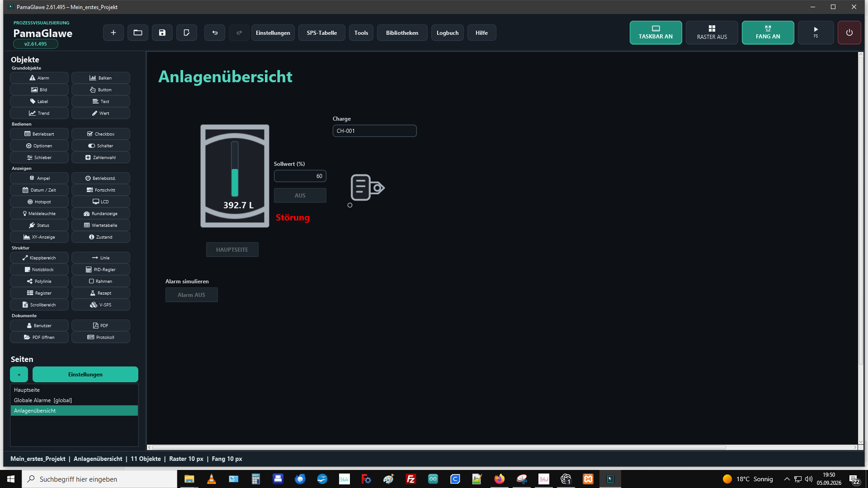Image resolution: width=868 pixels, height=488 pixels.
Task: Toggle RASTER AUS grid button
Action: (x=712, y=33)
